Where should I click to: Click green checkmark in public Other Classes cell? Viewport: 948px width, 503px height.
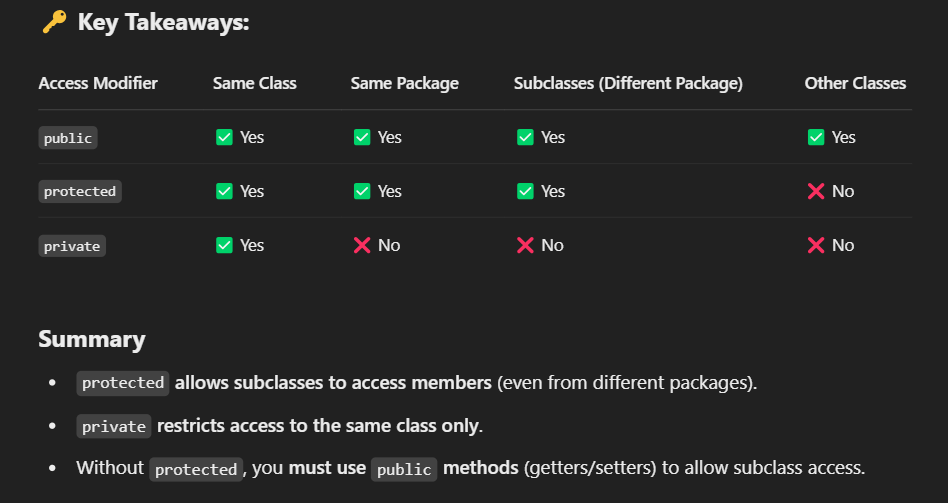(x=816, y=137)
